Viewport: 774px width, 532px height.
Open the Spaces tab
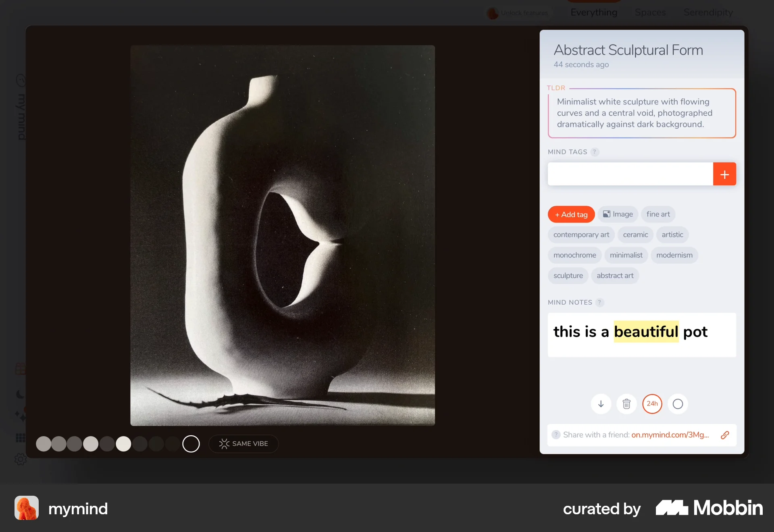coord(650,12)
